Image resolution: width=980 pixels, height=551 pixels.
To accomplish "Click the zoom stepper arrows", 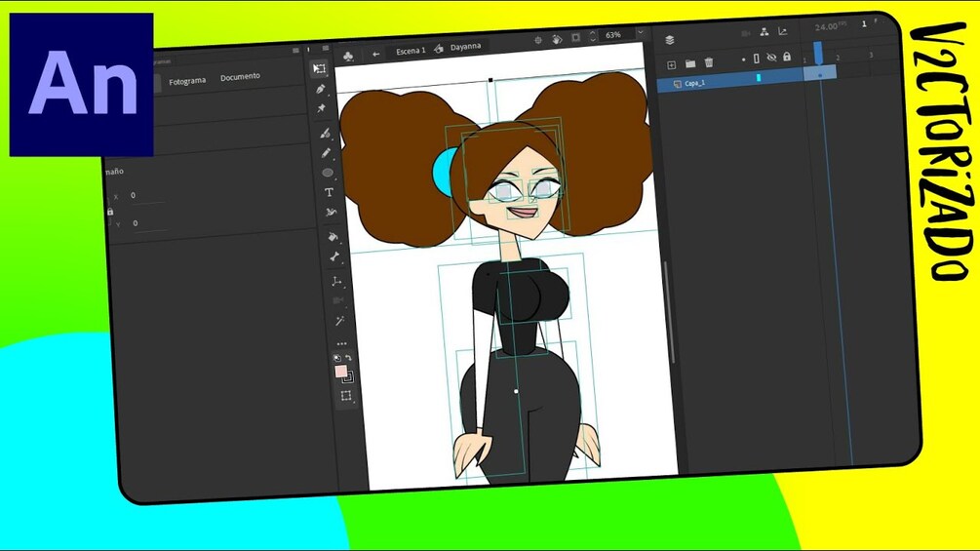I will point(593,36).
